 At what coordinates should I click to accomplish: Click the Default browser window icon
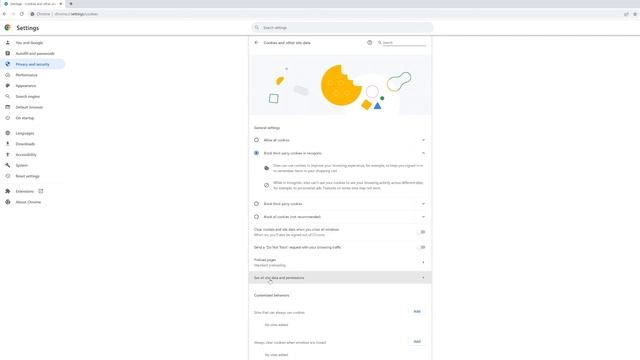coord(7,107)
